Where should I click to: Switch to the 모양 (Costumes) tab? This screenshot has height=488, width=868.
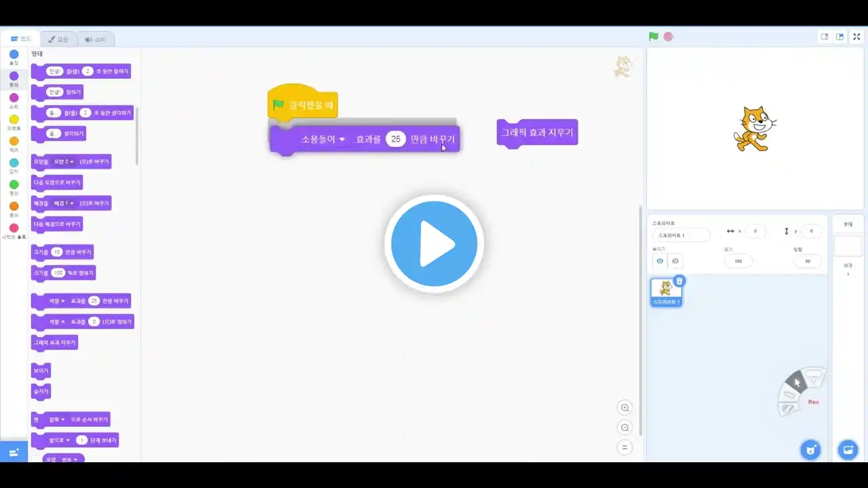pyautogui.click(x=58, y=39)
